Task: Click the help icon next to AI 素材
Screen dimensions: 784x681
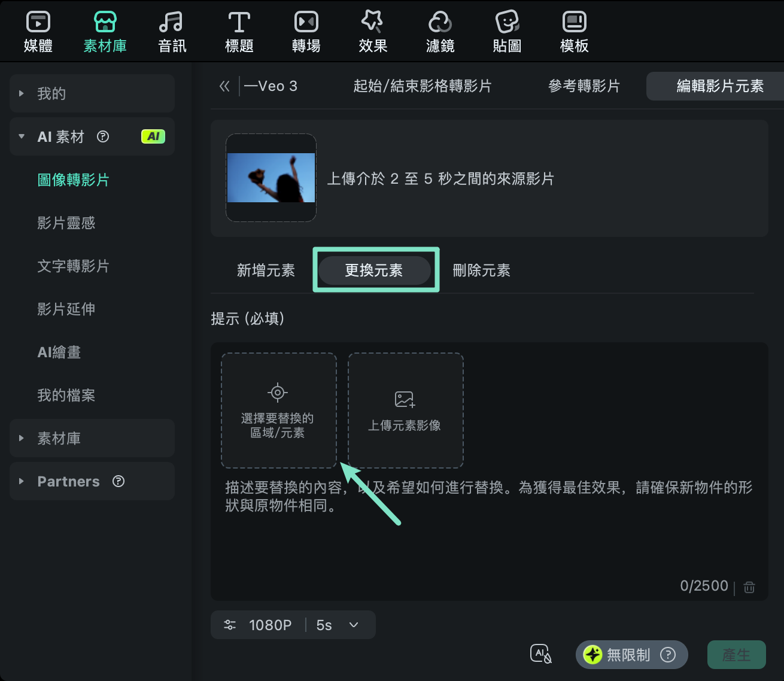Action: 103,137
